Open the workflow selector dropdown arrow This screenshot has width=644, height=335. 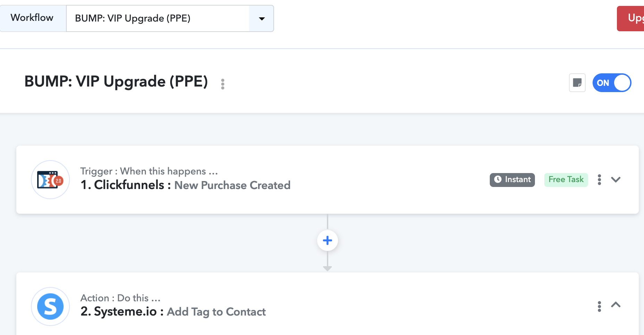(x=262, y=18)
